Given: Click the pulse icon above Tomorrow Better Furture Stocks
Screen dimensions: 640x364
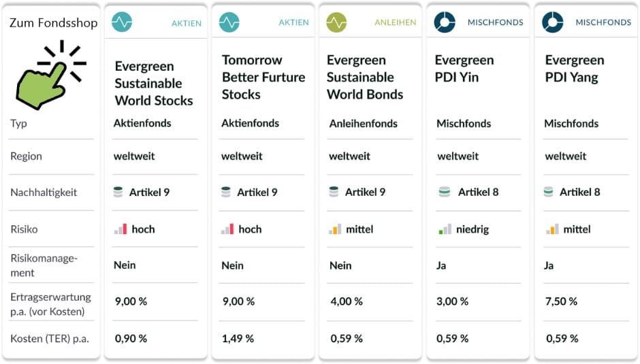Looking at the screenshot, I should pos(229,22).
